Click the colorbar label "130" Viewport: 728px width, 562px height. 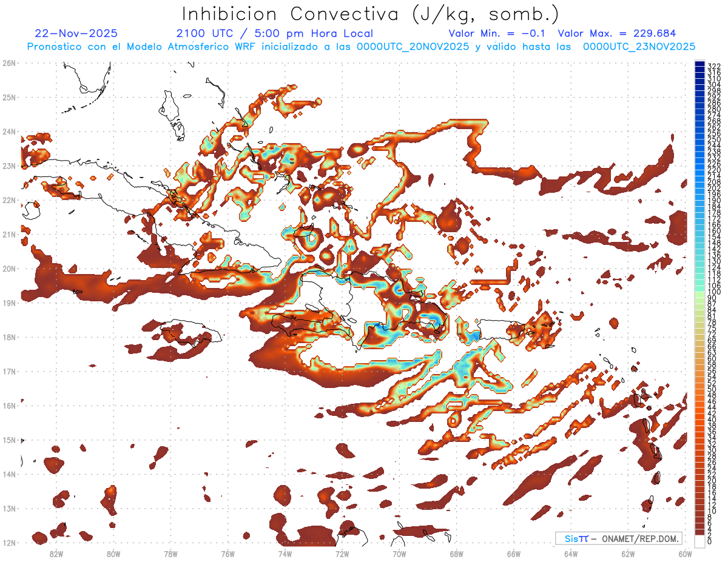[x=713, y=261]
